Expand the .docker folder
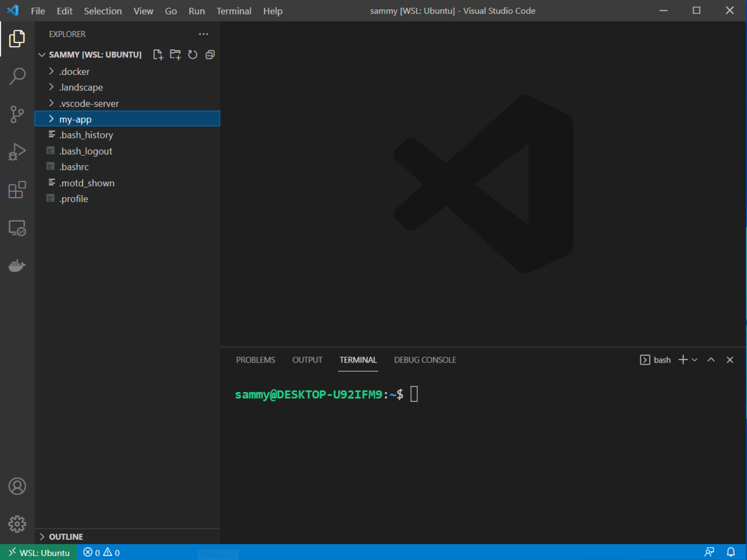 (127, 72)
